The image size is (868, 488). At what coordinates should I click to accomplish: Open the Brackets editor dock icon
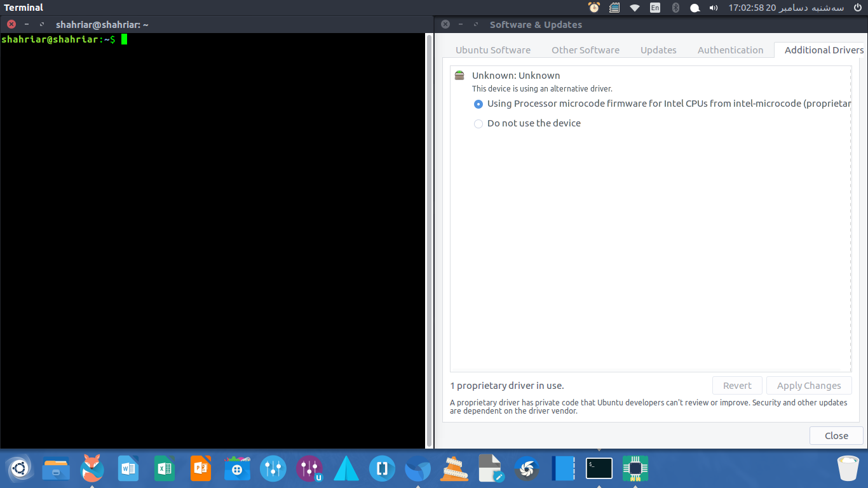tap(382, 469)
